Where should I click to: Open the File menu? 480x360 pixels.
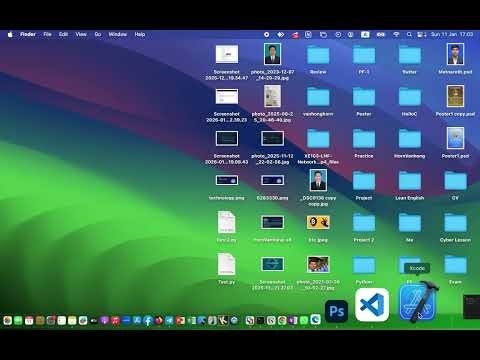point(47,34)
